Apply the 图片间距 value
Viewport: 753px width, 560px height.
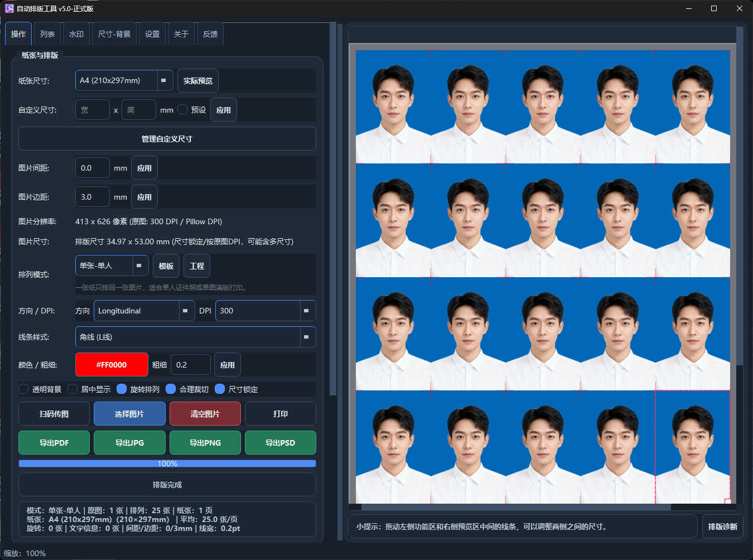[144, 168]
